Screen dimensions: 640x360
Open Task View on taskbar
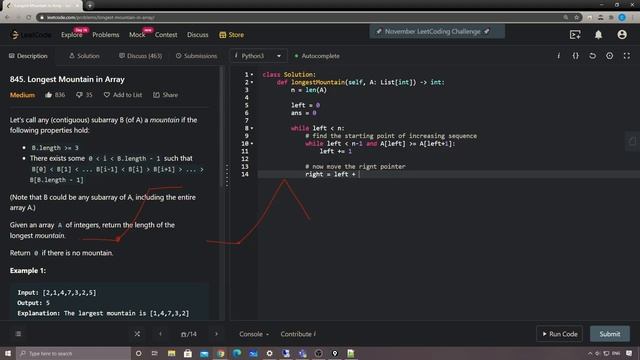click(x=155, y=353)
